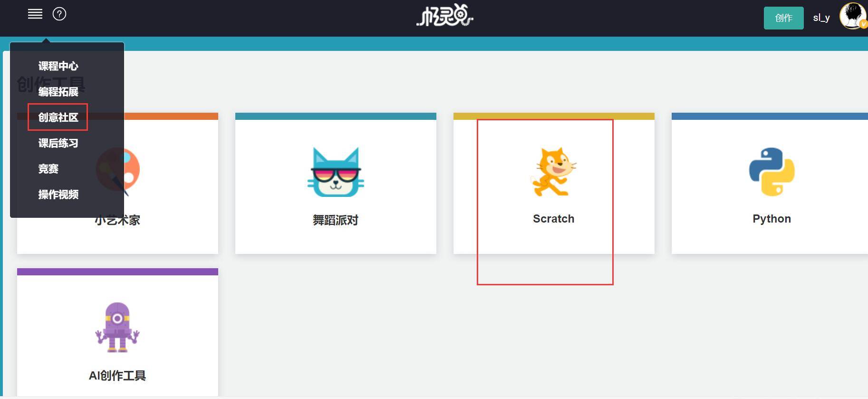
Task: Choose 编程拓展 from the menu
Action: [x=58, y=92]
